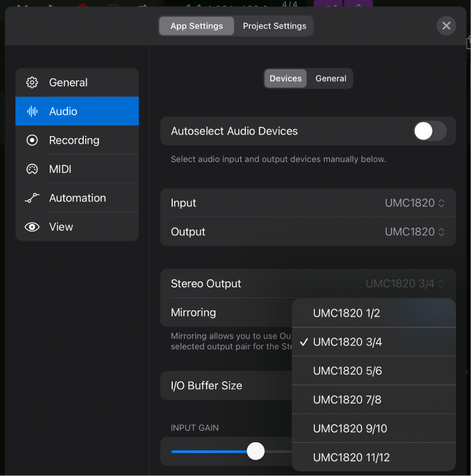Viewport: 471px width, 476px height.
Task: Switch to the Project Settings tab
Action: pyautogui.click(x=274, y=26)
